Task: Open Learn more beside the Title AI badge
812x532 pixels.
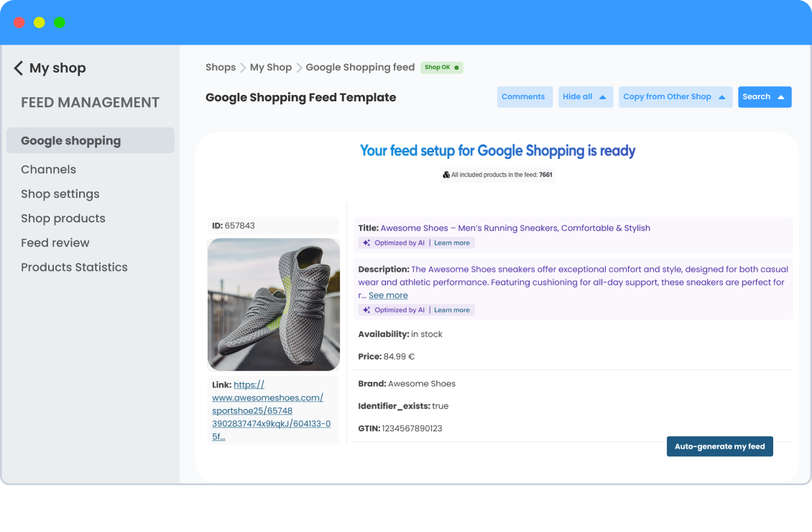Action: [452, 242]
